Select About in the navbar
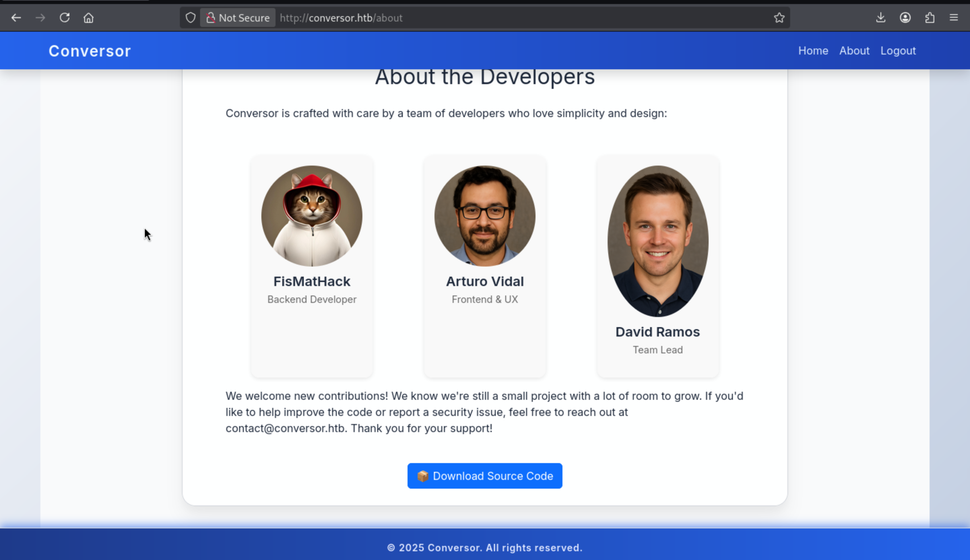The image size is (970, 560). [x=854, y=51]
